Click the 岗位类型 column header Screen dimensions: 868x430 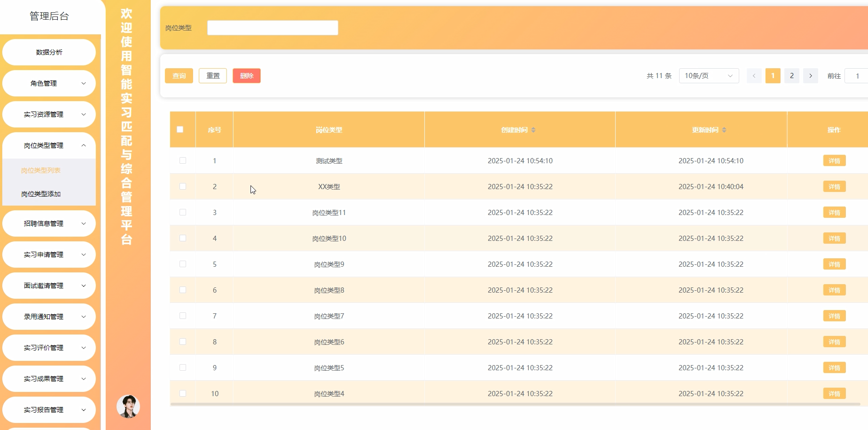329,130
